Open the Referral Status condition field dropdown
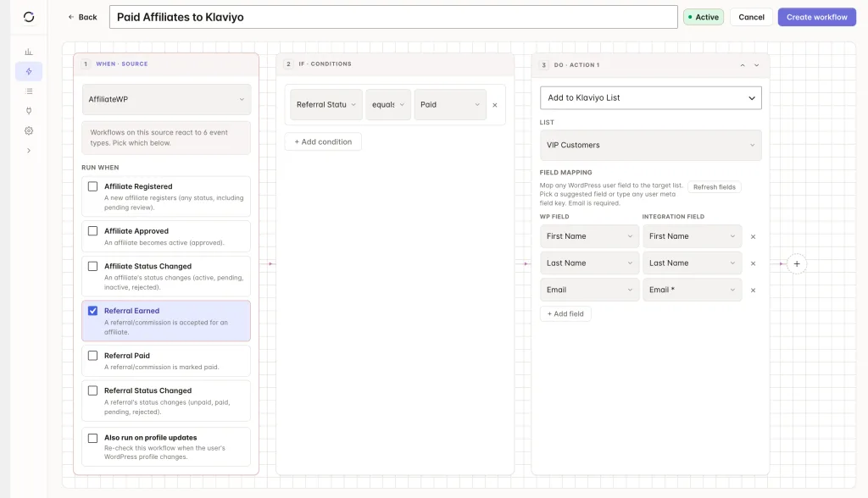 [326, 104]
